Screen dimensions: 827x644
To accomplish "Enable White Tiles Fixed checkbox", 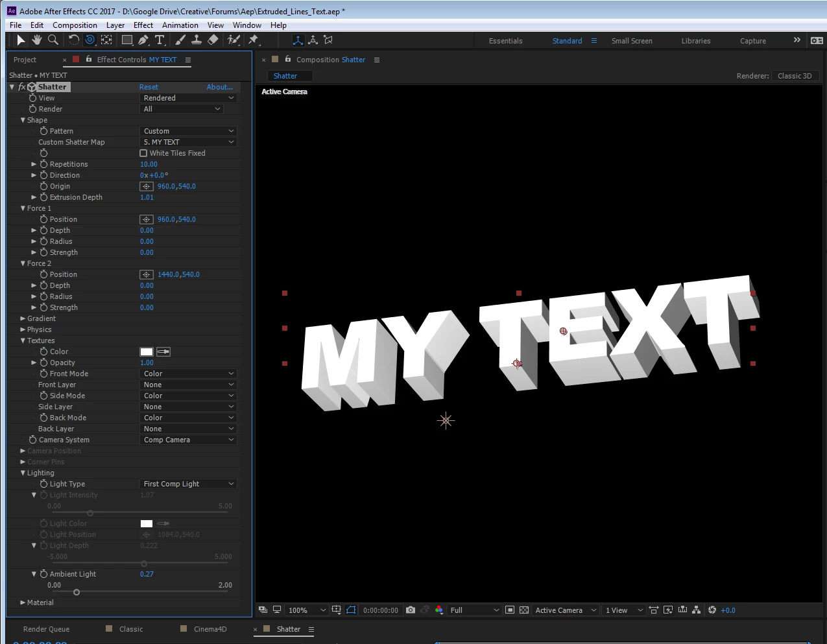I will pyautogui.click(x=143, y=153).
